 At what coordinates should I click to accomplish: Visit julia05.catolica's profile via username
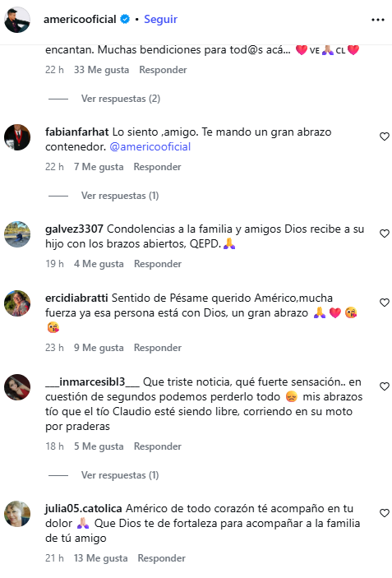click(x=84, y=508)
